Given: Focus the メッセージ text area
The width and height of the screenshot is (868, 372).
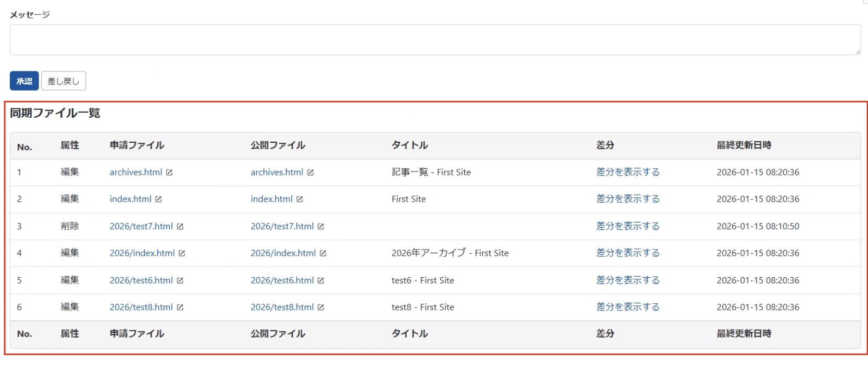Looking at the screenshot, I should click(435, 40).
